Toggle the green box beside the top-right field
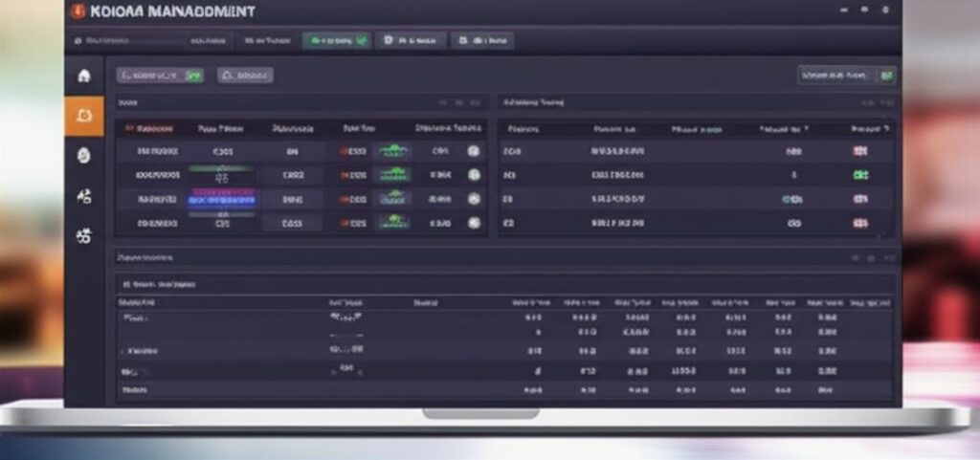This screenshot has height=460, width=980. coord(886,75)
